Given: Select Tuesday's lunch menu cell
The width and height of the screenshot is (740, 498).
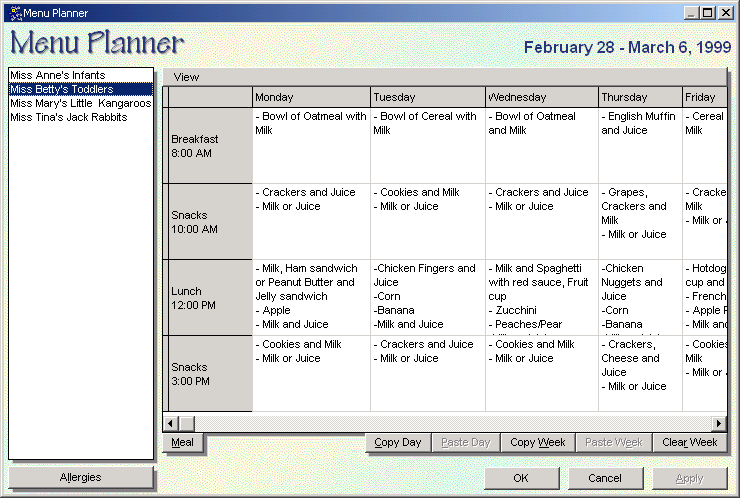Looking at the screenshot, I should coord(427,297).
